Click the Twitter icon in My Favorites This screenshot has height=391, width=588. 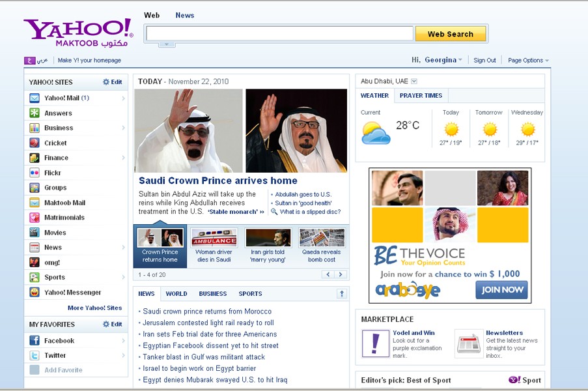pyautogui.click(x=35, y=355)
